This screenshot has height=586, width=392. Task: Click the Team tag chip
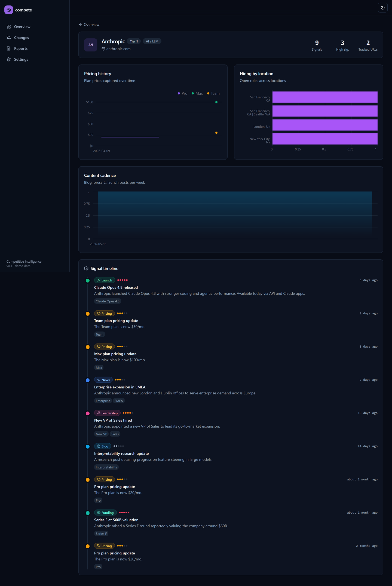[x=100, y=335]
